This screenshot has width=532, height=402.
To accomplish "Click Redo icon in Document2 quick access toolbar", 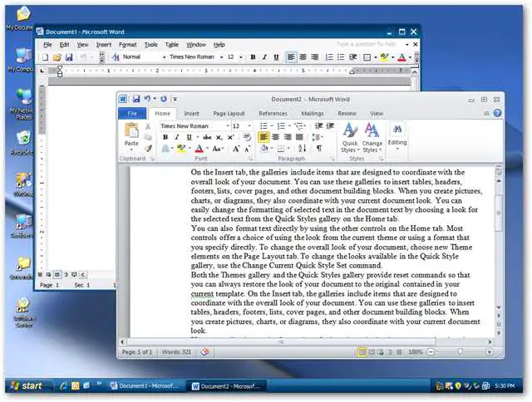I will (x=164, y=99).
